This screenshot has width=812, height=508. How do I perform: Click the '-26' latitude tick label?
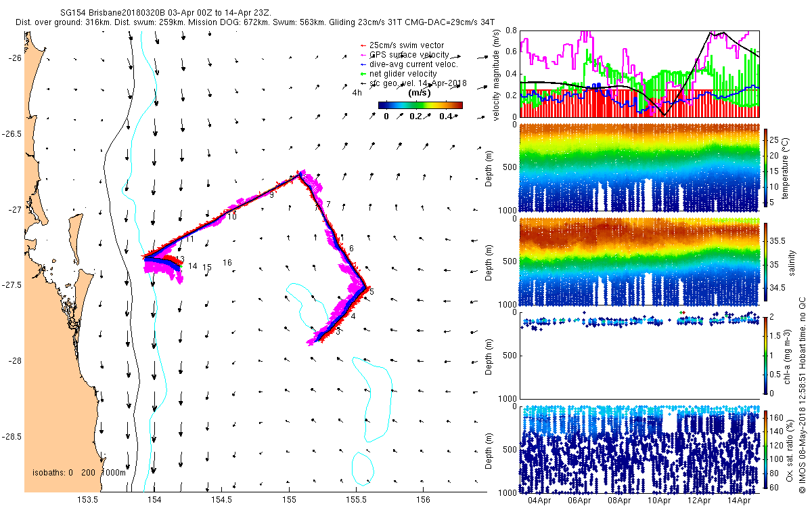(x=16, y=58)
